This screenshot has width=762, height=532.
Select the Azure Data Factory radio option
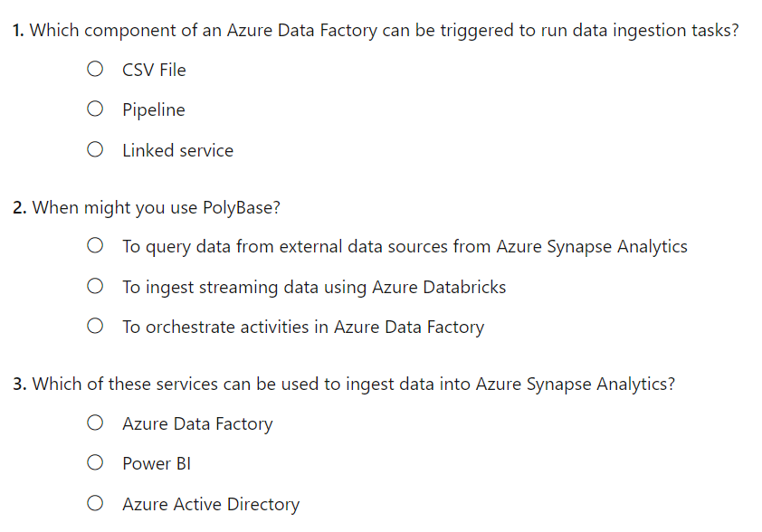(95, 423)
